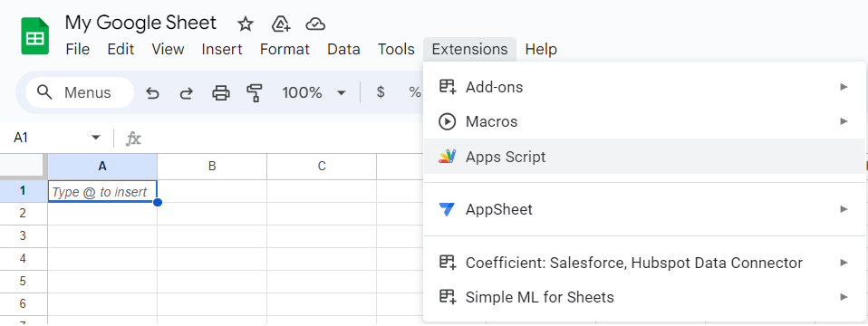Screen dimensions: 868x326
Task: Format as percent
Action: [x=415, y=92]
